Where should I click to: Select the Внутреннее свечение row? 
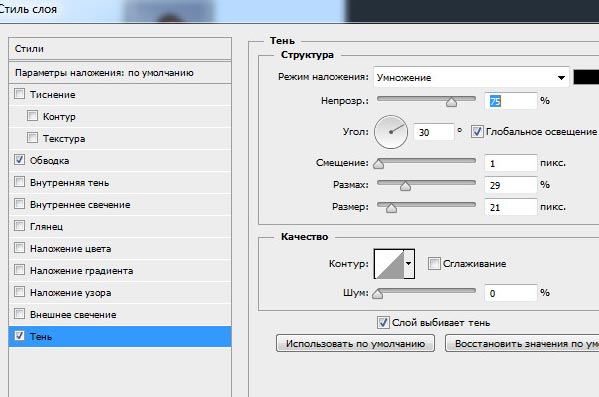120,204
